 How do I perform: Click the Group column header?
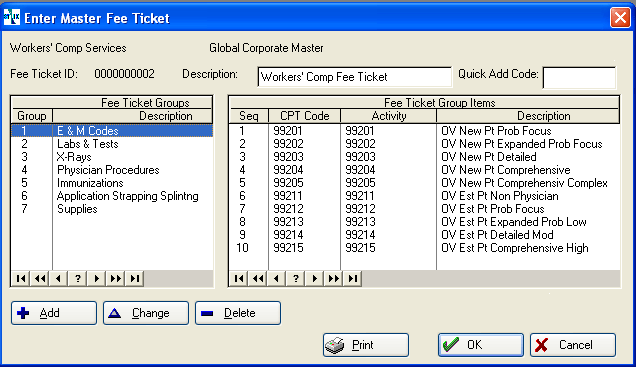32,116
